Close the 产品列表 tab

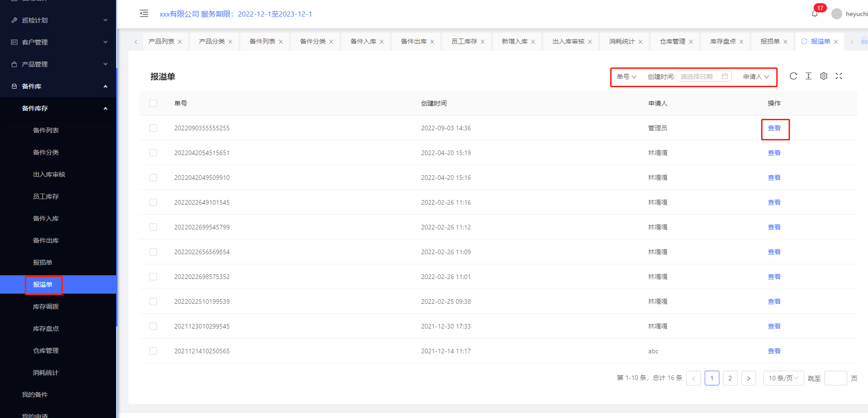click(180, 42)
